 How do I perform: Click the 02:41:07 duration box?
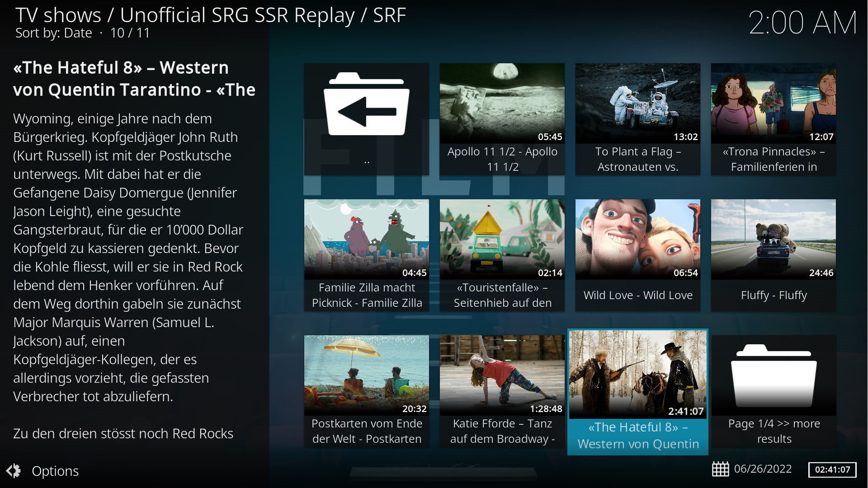(832, 469)
